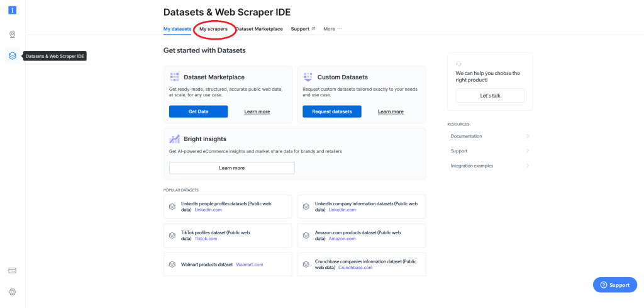The image size is (644, 308).
Task: Select the Datasets & Web Scraper IDE sidebar icon
Action: (x=13, y=56)
